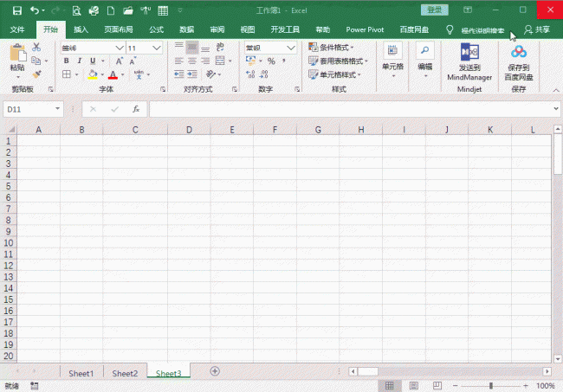This screenshot has height=392, width=563.
Task: Click the Share button
Action: [x=537, y=29]
